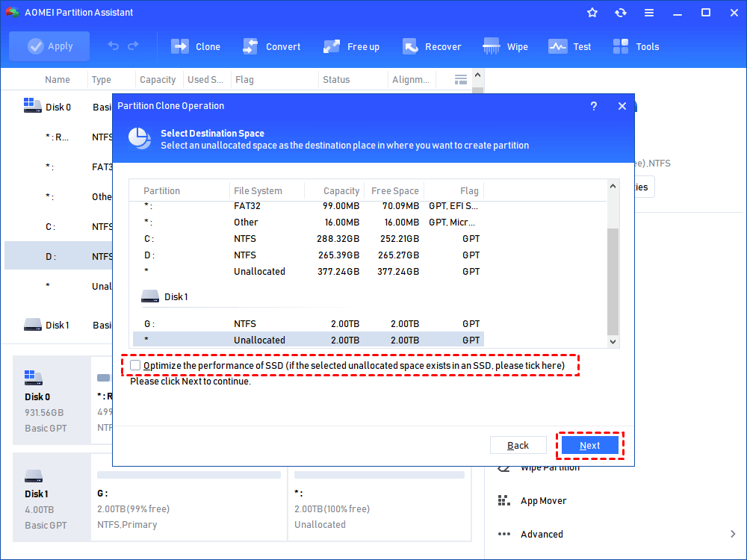747x560 pixels.
Task: Select the D: NTFS 265.39GB row
Action: click(x=309, y=255)
